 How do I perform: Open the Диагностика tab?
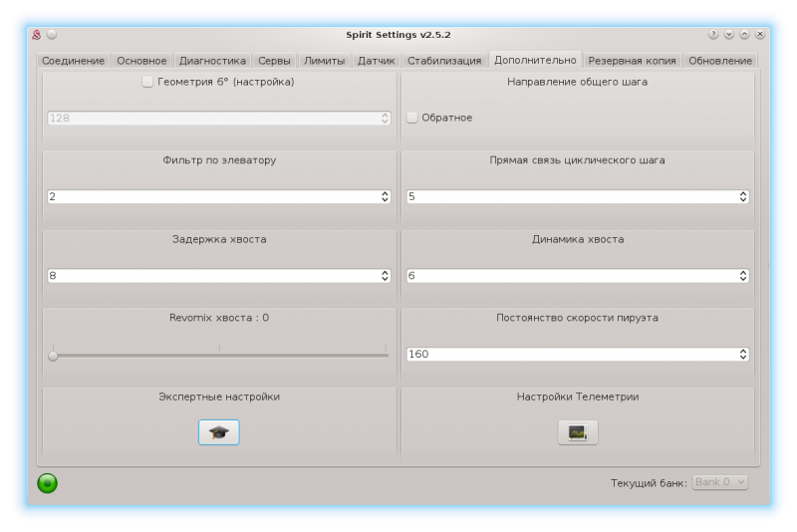(x=212, y=61)
